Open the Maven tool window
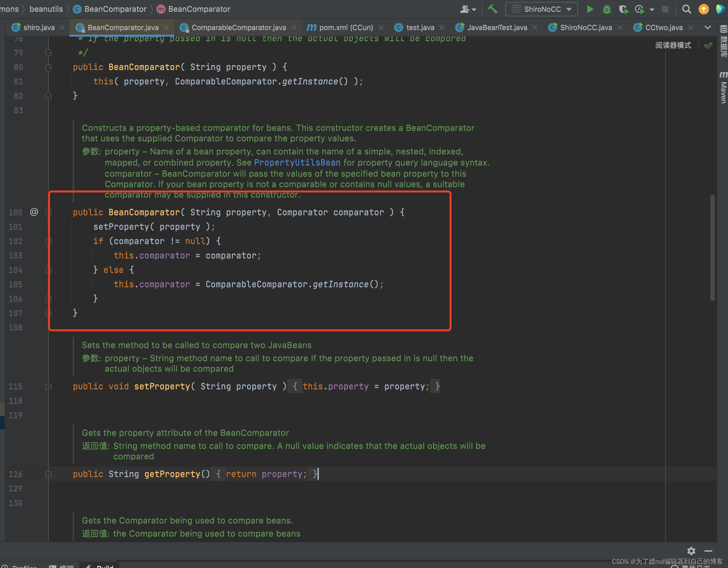This screenshot has height=568, width=728. pos(723,87)
